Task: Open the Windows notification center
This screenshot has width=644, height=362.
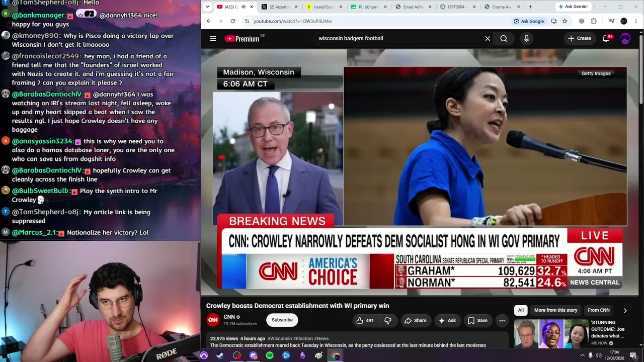Action: (633, 355)
